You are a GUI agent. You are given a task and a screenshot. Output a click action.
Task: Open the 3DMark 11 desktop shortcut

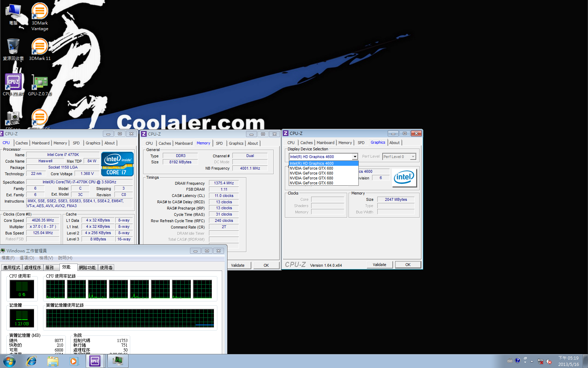click(x=40, y=49)
